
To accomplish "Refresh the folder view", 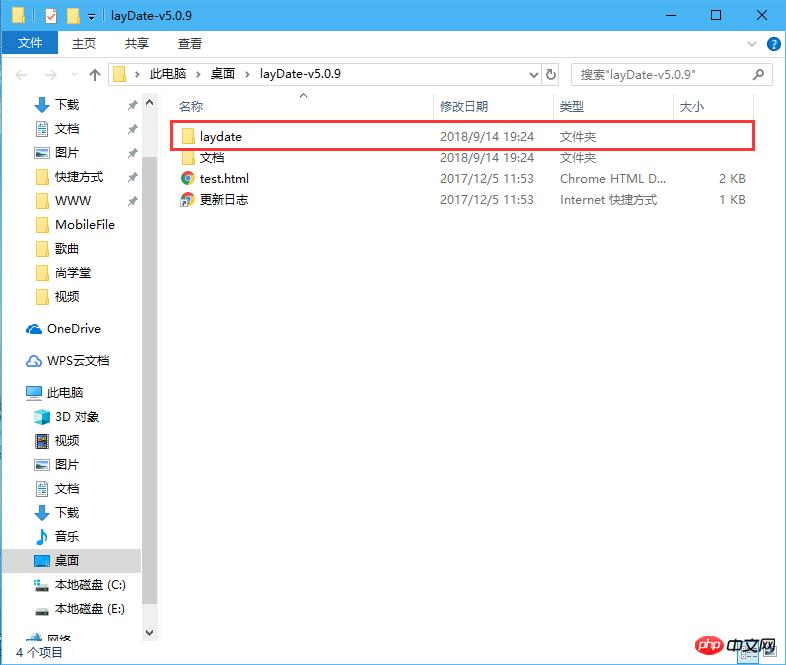I will coord(551,75).
